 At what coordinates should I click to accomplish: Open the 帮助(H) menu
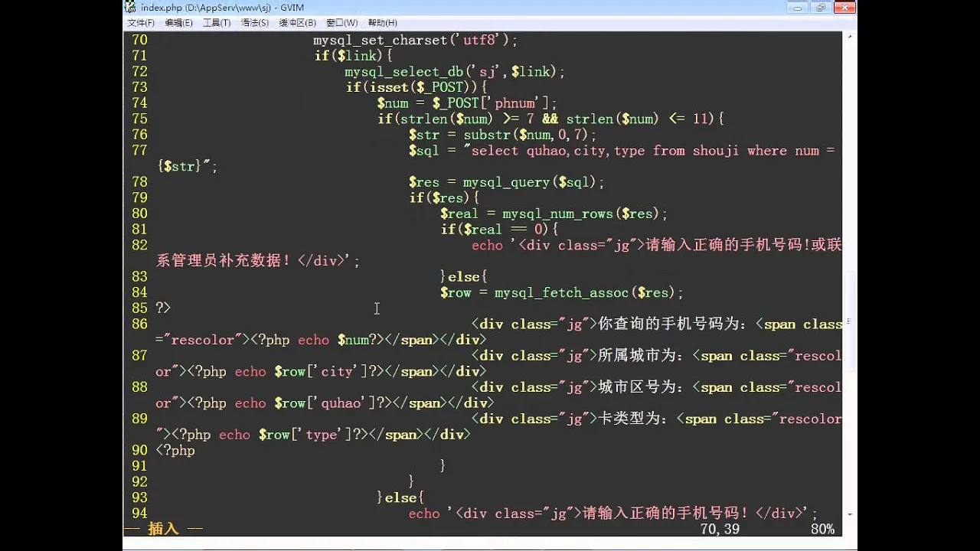[382, 23]
